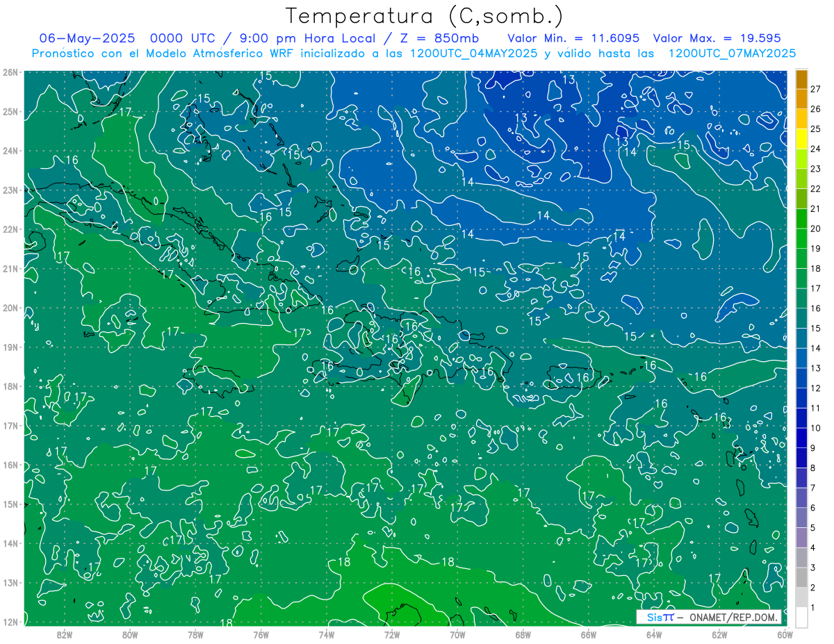This screenshot has height=644, width=834.
Task: Click the '68W' longitude axis label
Action: 523,634
